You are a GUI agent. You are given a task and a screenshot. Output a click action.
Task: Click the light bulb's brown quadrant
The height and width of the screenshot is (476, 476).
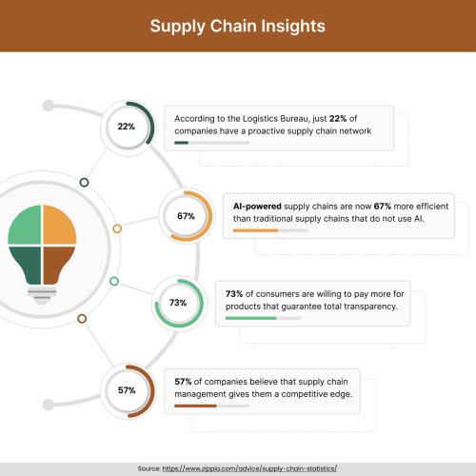(57, 264)
